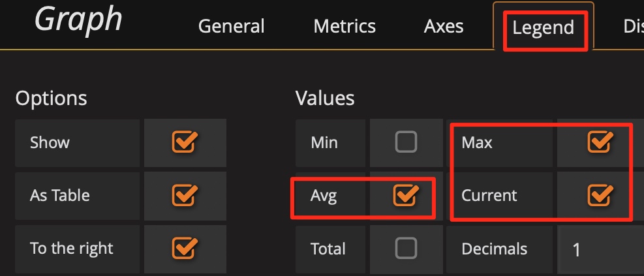Uncheck the Show legend checkbox
This screenshot has height=276, width=644.
coord(185,142)
